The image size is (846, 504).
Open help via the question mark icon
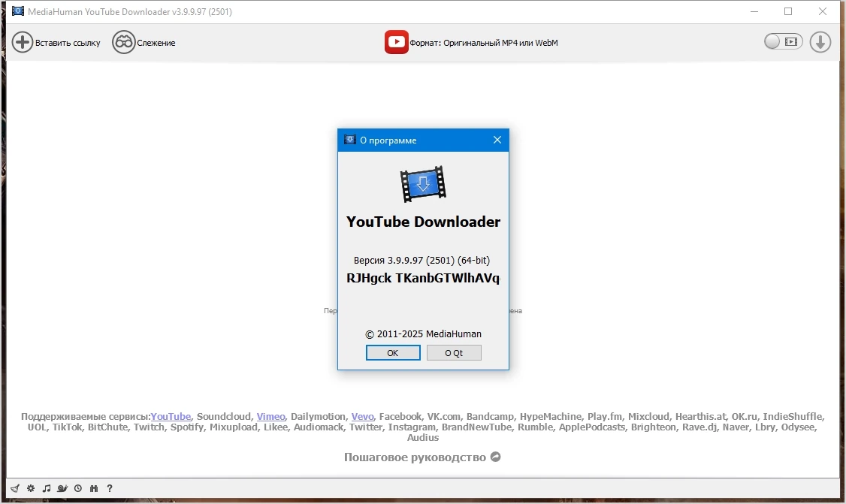tap(110, 488)
